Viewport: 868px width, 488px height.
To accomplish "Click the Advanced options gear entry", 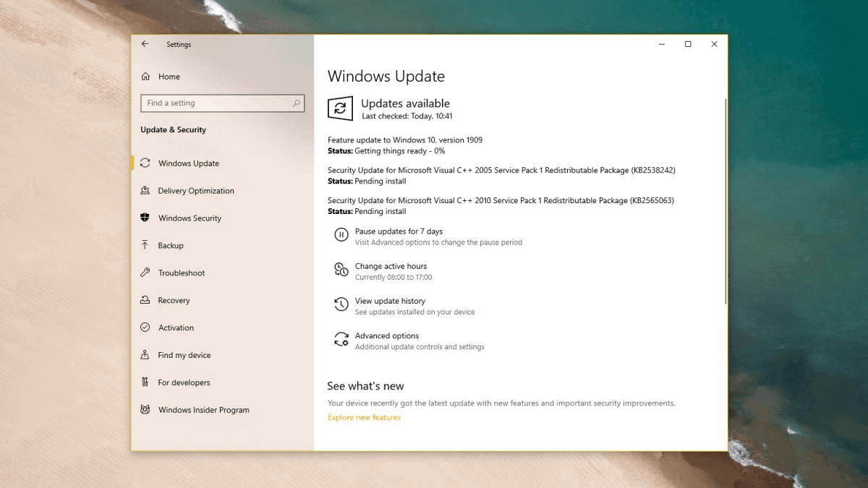I will [x=387, y=335].
